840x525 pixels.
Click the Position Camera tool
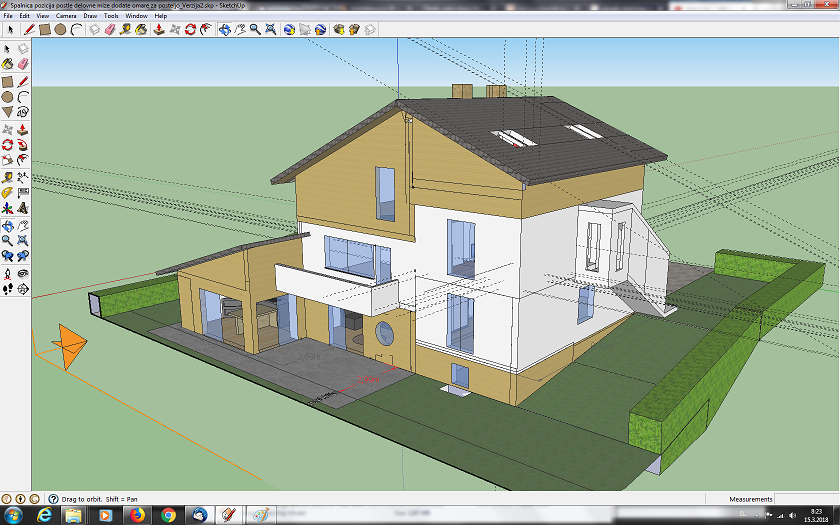(x=8, y=274)
